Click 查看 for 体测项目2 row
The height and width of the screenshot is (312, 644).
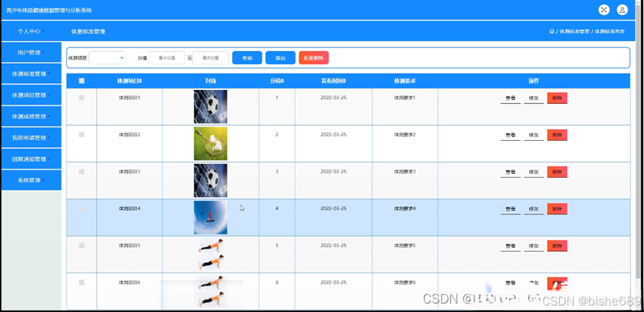point(510,135)
